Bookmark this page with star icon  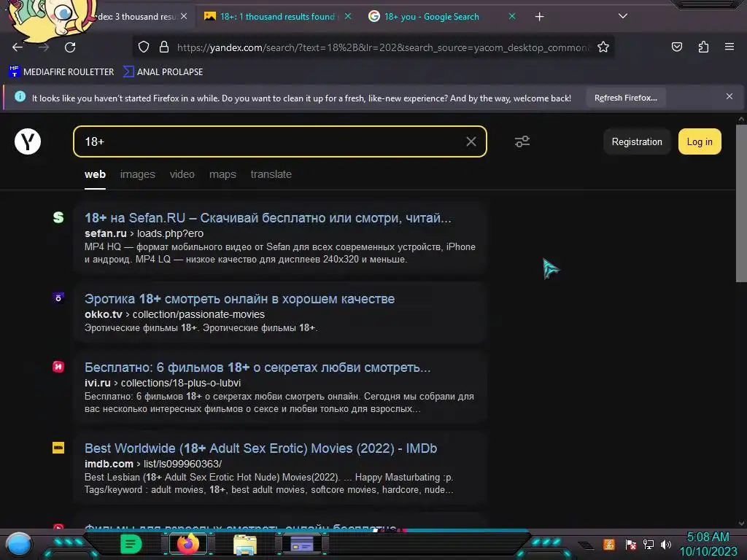click(603, 47)
